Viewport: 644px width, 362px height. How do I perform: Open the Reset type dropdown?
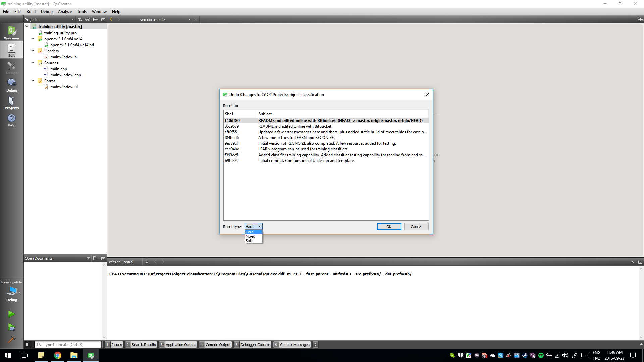click(253, 227)
